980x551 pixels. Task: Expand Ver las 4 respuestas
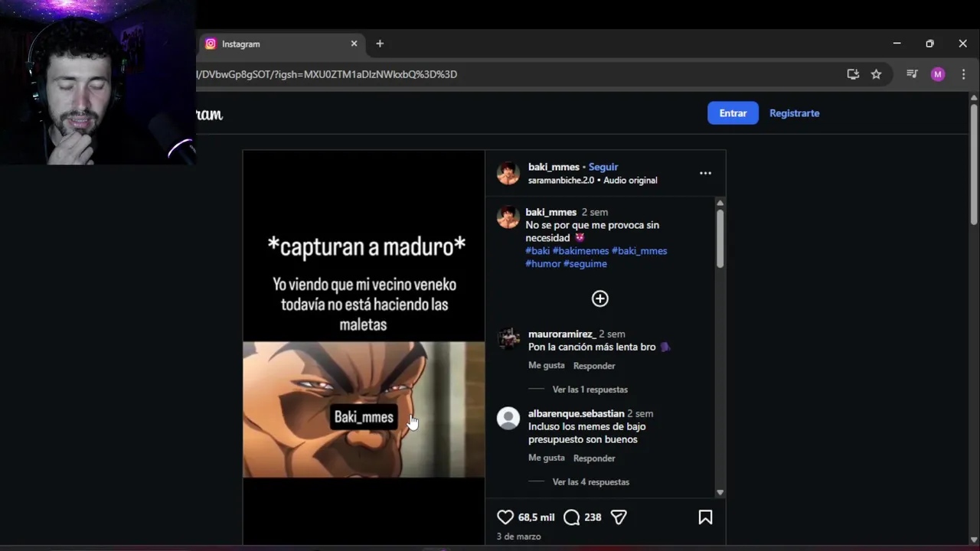(591, 482)
